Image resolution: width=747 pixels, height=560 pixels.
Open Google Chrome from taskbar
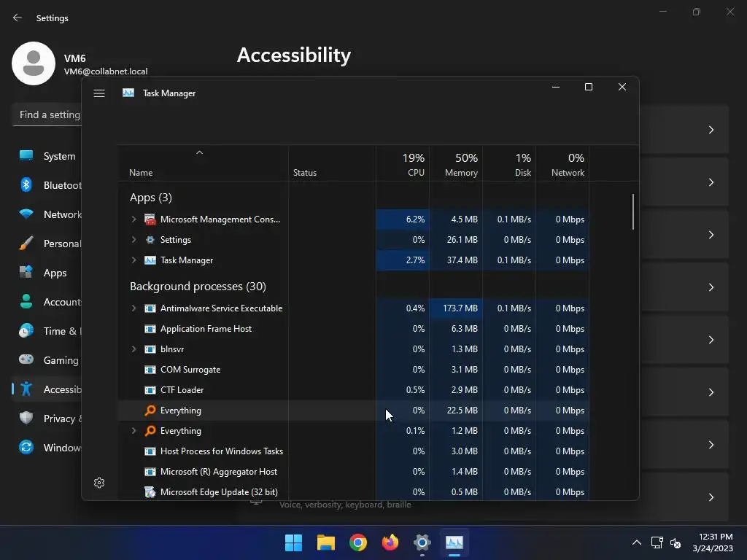coord(357,542)
